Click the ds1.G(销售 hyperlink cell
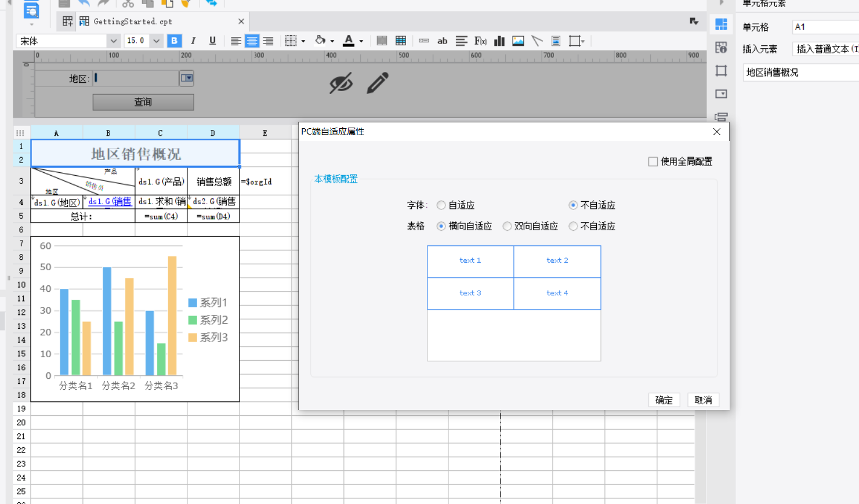This screenshot has height=504, width=859. [x=109, y=202]
